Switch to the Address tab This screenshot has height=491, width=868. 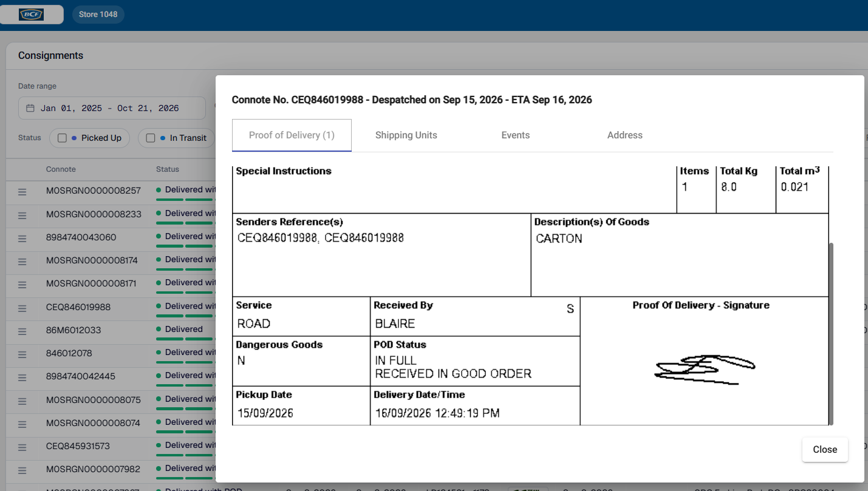pos(625,135)
